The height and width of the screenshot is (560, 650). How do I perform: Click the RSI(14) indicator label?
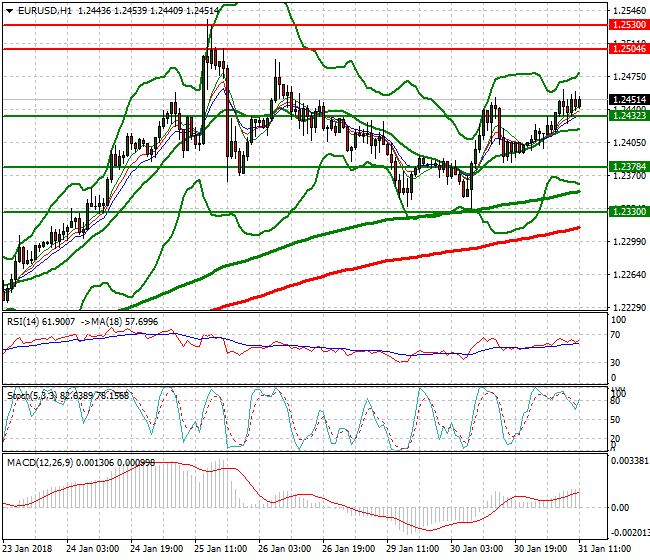pyautogui.click(x=26, y=321)
